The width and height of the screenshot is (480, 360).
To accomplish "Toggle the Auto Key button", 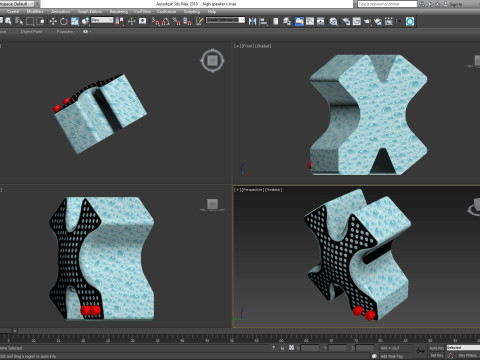I will point(437,348).
